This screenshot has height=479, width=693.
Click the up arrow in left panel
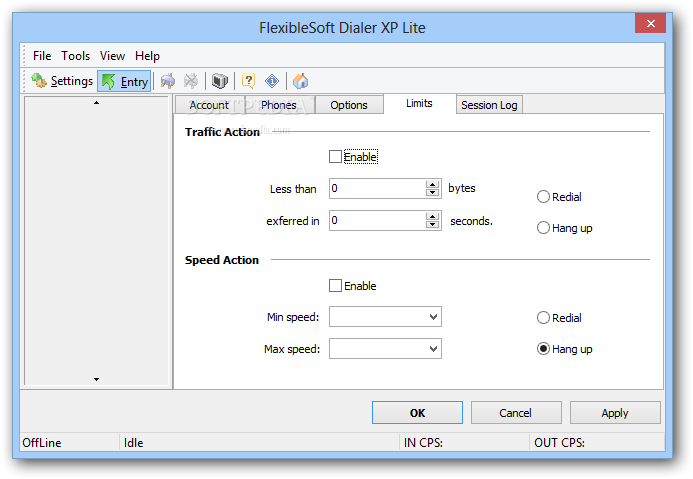tap(96, 103)
